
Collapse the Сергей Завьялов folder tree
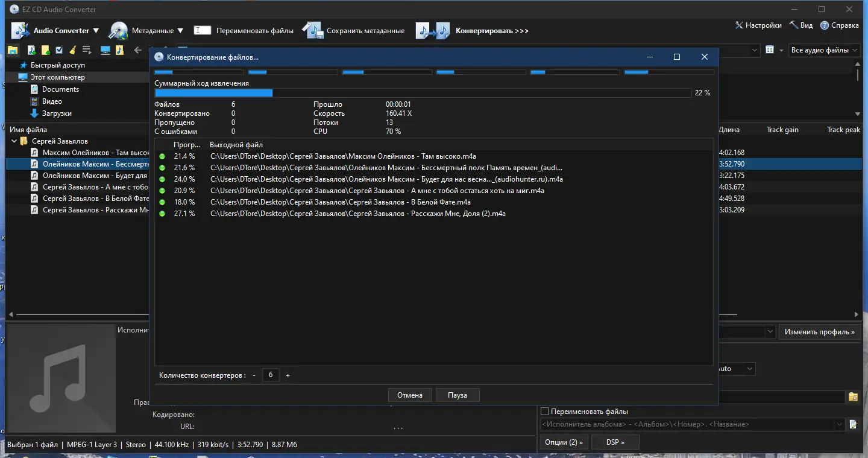click(x=14, y=141)
